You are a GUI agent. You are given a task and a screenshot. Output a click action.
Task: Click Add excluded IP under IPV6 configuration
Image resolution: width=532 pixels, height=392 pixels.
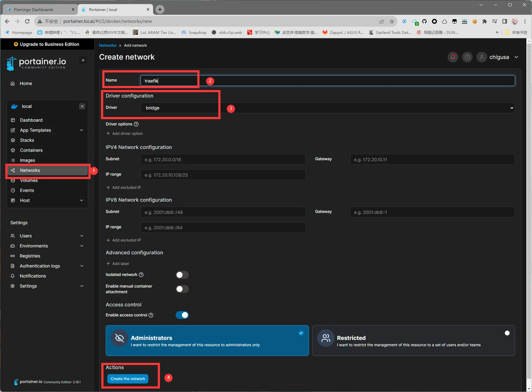click(124, 240)
